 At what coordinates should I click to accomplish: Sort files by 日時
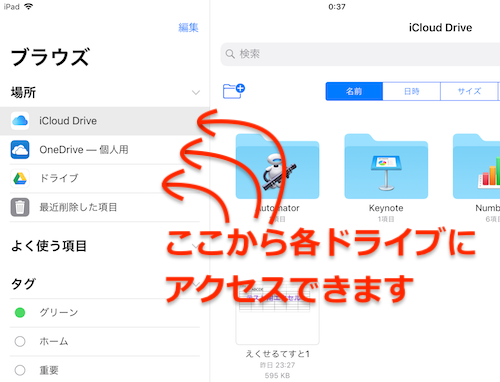[x=412, y=91]
